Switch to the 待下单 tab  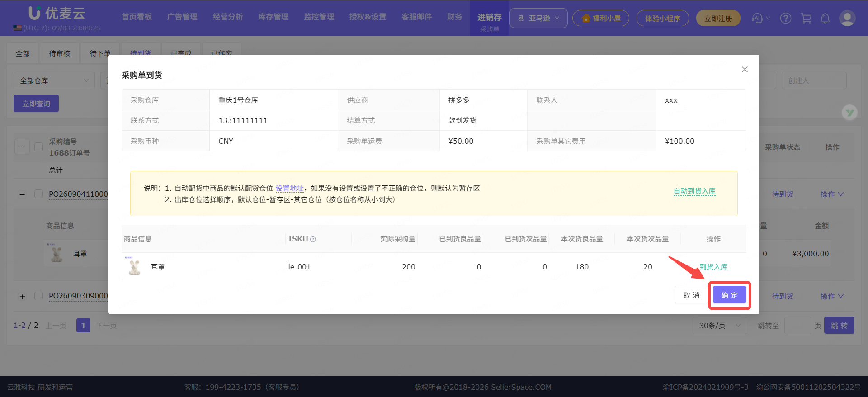(x=100, y=53)
